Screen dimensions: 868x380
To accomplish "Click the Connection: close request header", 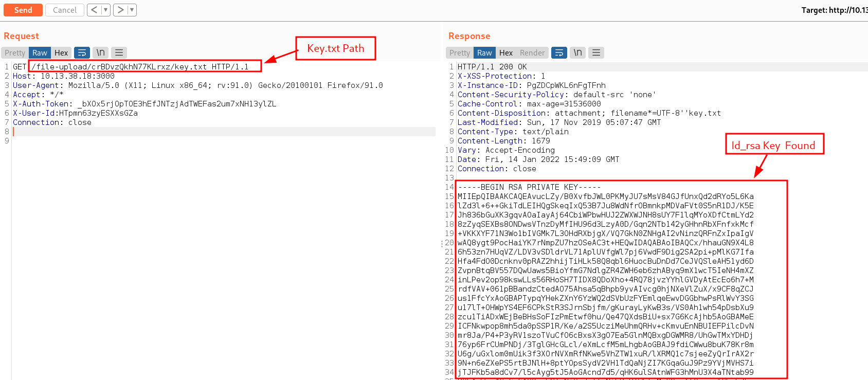I will tap(52, 122).
